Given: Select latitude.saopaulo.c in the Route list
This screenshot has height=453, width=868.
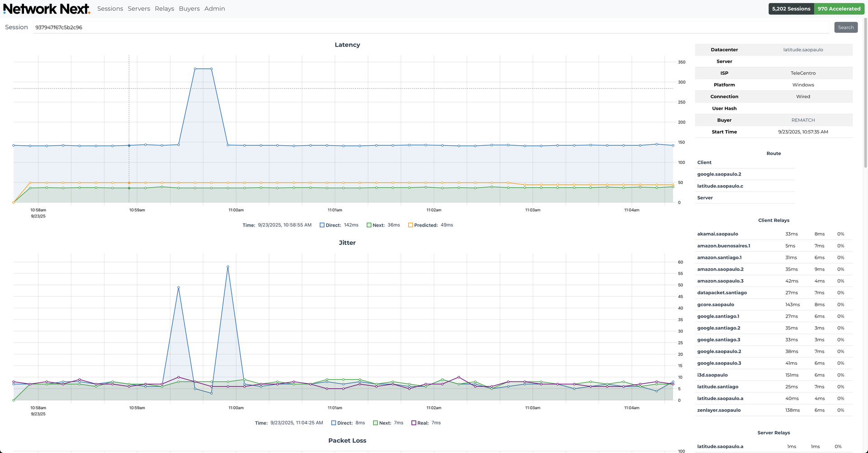Looking at the screenshot, I should click(x=720, y=186).
